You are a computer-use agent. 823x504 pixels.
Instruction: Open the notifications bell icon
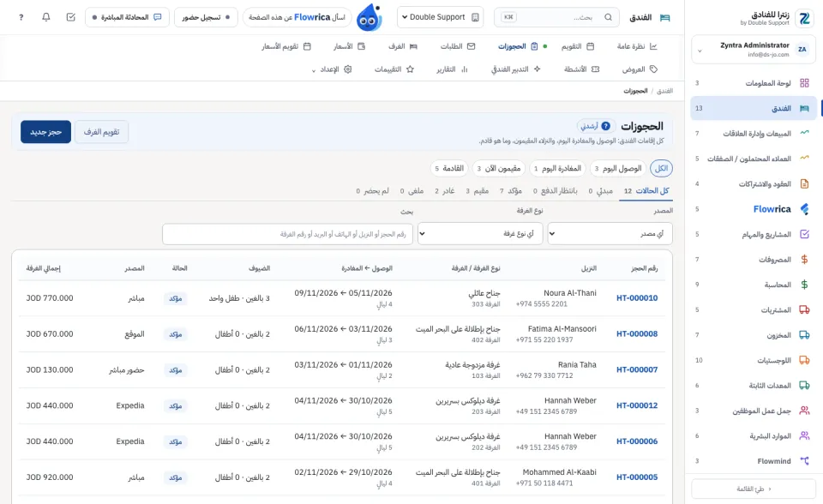[46, 17]
